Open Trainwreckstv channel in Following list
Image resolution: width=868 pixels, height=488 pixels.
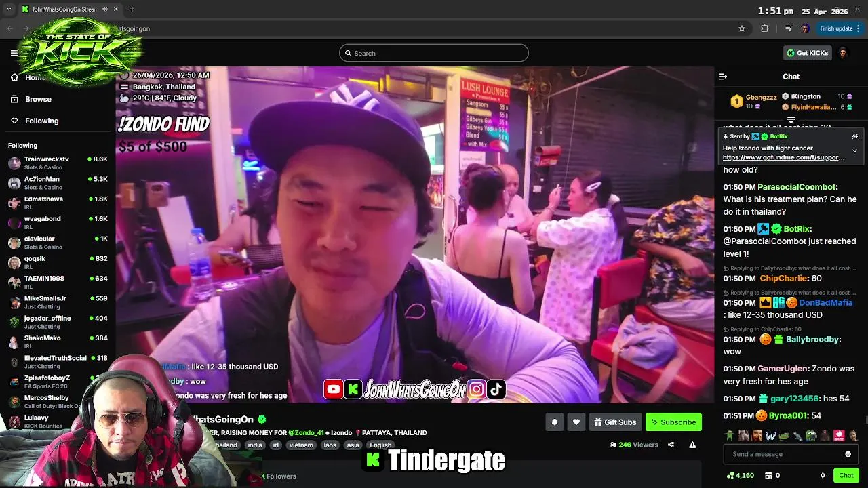coord(58,163)
